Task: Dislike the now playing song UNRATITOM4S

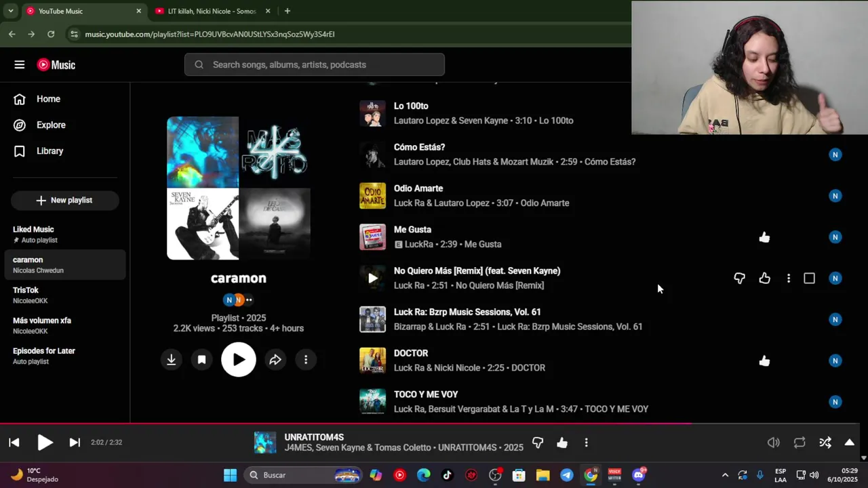Action: (538, 443)
